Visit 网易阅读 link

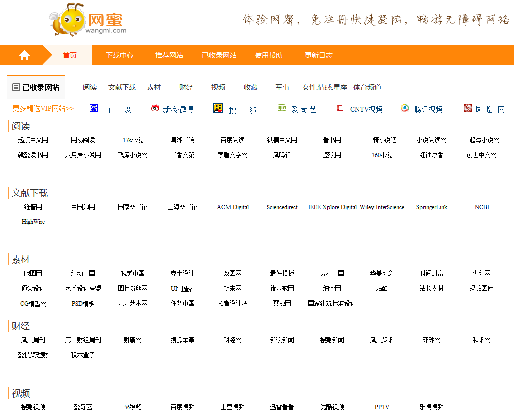[83, 140]
